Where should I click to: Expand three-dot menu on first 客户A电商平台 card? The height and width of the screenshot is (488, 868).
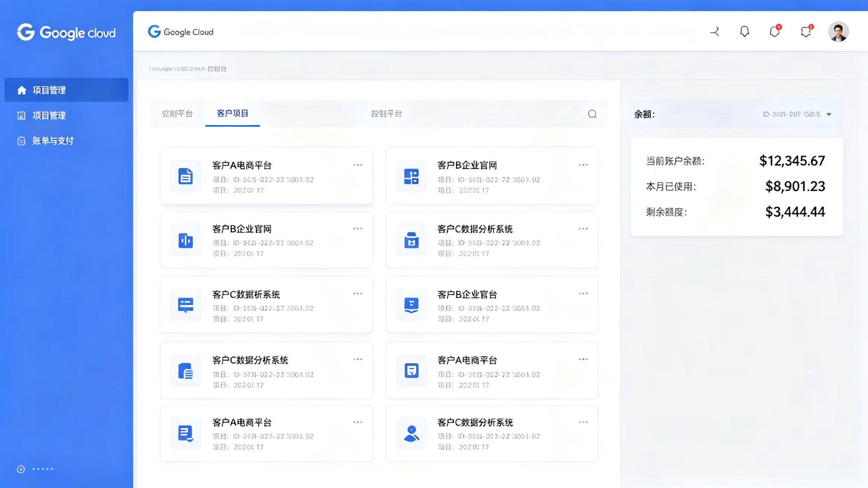pos(358,165)
